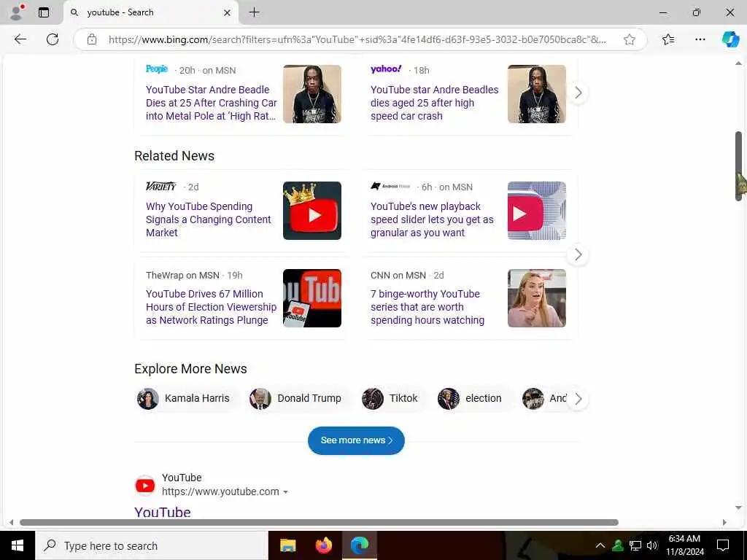Viewport: 747px width, 560px height.
Task: Show next Related News with arrow
Action: (578, 254)
